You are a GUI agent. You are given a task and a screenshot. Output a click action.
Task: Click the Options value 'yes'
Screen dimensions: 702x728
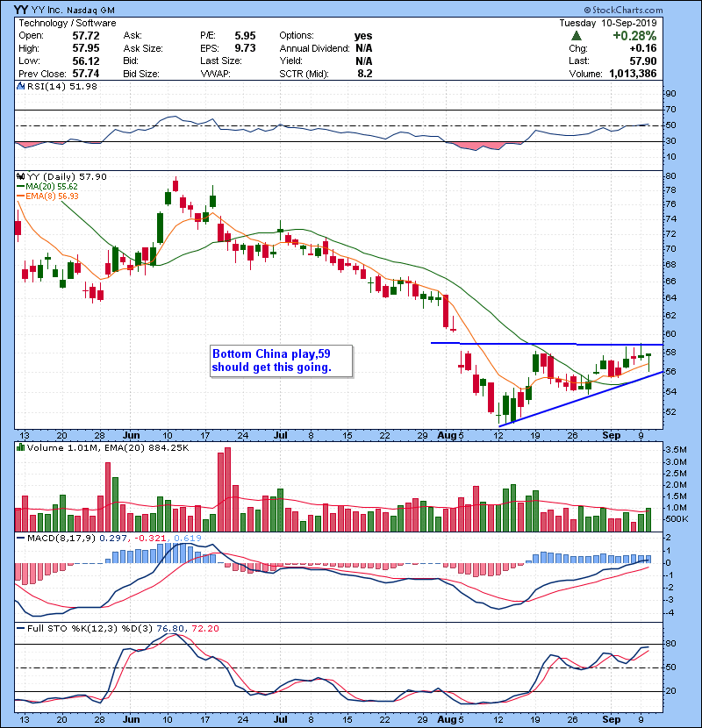click(363, 36)
